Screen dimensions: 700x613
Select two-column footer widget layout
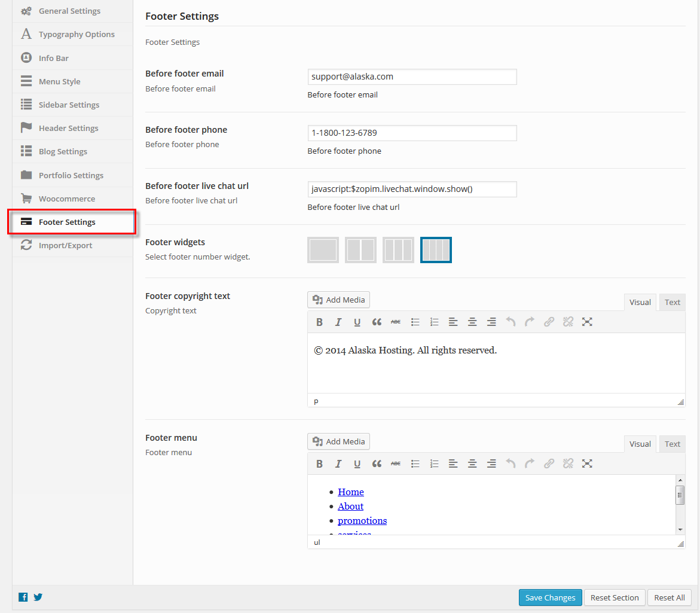tap(360, 250)
